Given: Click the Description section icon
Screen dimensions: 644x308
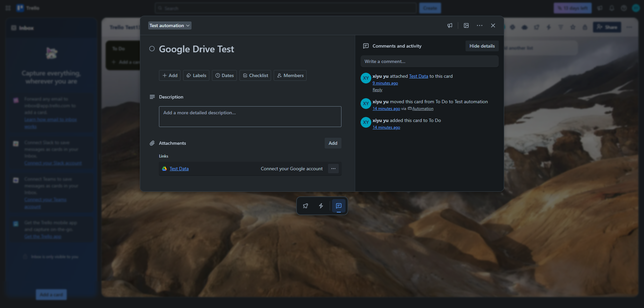Looking at the screenshot, I should pyautogui.click(x=152, y=97).
